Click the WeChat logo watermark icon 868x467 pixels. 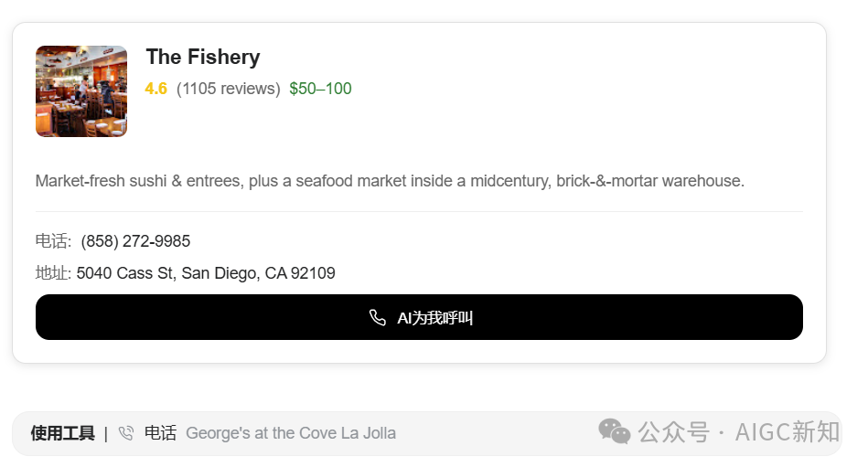tap(614, 431)
